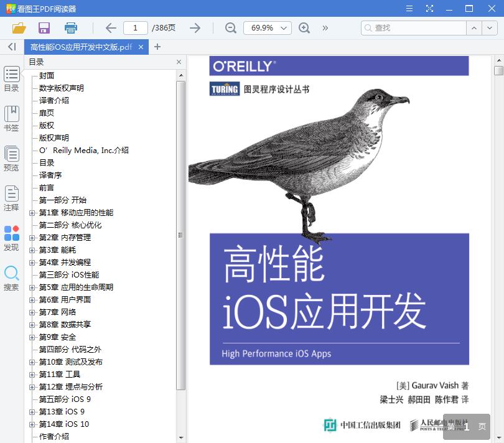Viewport: 504px width, 443px height.
Task: Open the hamburger menu in the title bar
Action: (x=409, y=8)
